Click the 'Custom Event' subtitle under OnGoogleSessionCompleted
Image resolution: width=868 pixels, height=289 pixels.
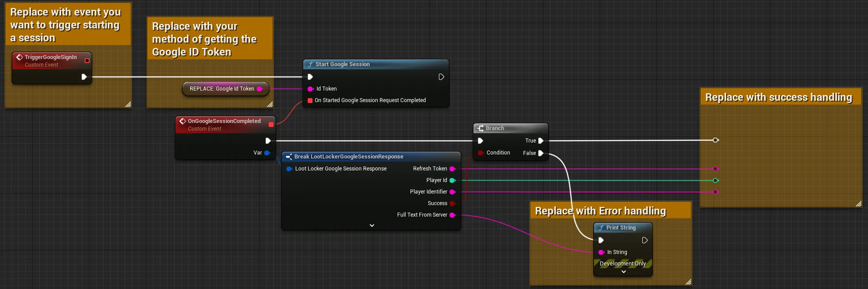coord(204,129)
